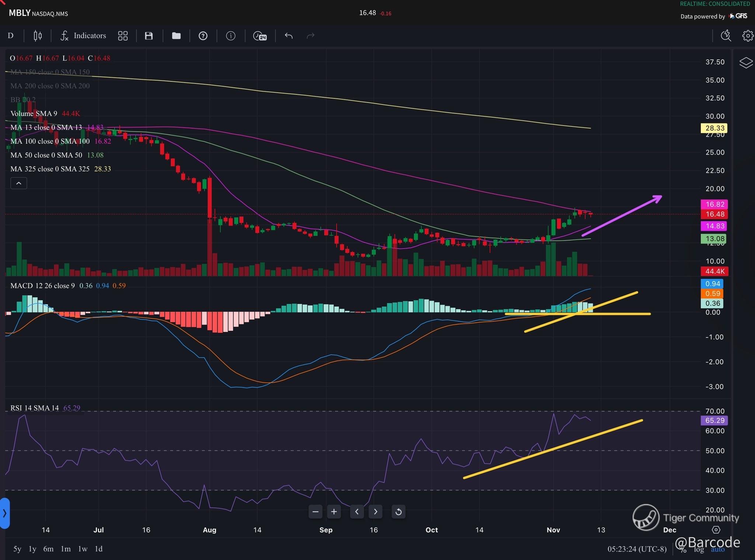Open the layers icon at the right edge
Screen dimensions: 755x560
tap(746, 63)
